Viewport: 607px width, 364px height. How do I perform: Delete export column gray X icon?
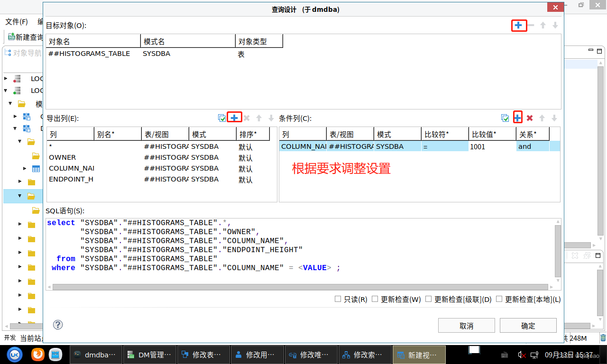tap(247, 118)
